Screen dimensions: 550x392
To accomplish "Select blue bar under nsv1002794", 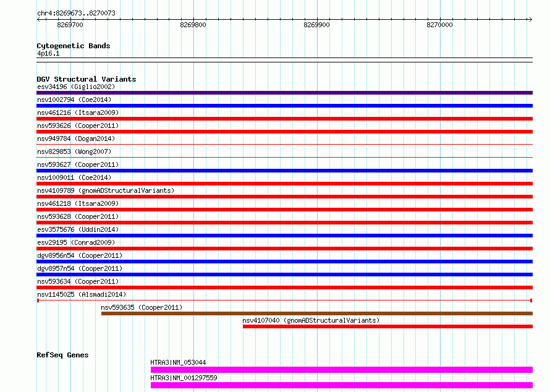I will tap(284, 106).
